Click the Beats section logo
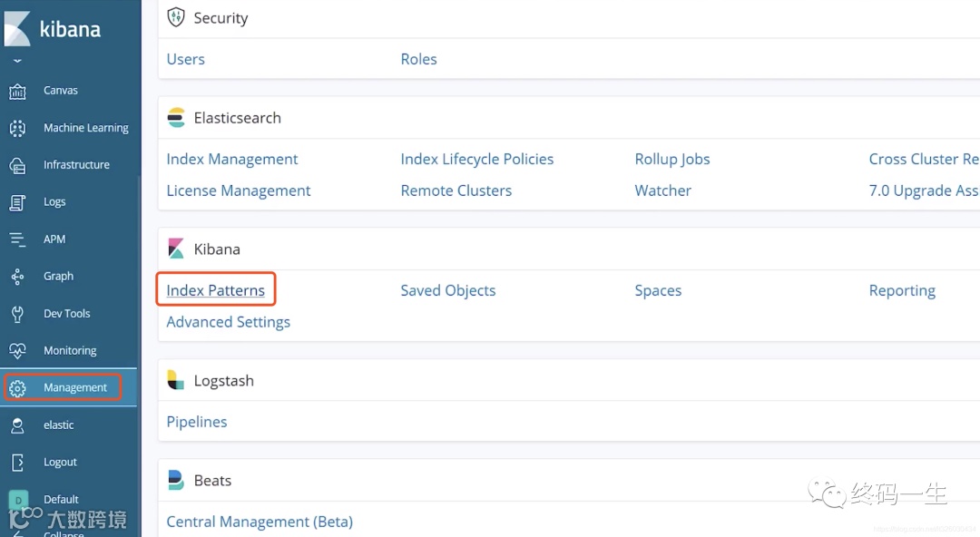Viewport: 980px width, 537px height. coord(176,480)
